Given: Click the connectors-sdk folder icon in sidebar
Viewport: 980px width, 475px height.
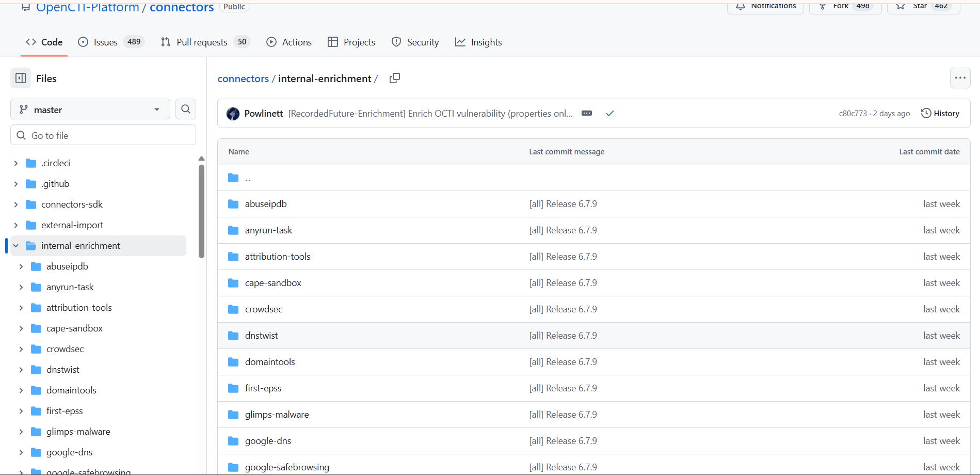Looking at the screenshot, I should pos(31,204).
